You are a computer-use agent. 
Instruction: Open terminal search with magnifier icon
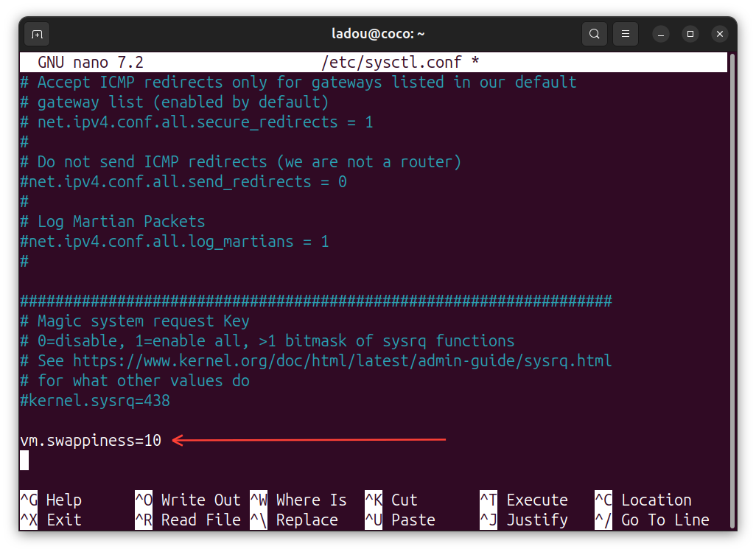tap(594, 34)
